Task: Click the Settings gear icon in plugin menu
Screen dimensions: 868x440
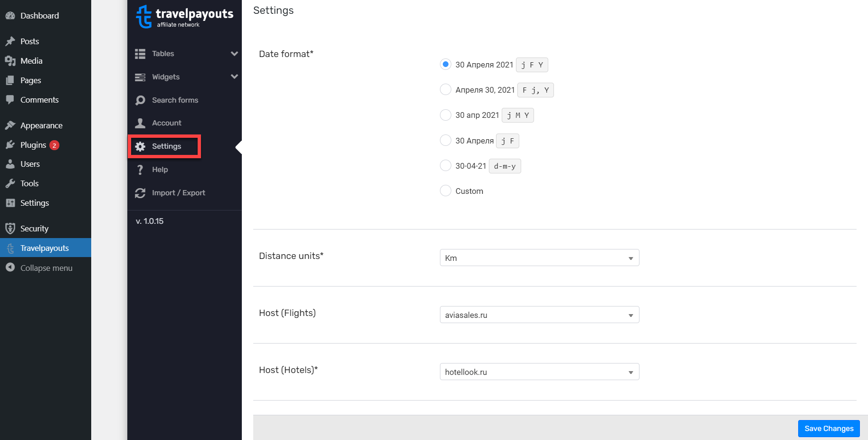Action: click(140, 146)
